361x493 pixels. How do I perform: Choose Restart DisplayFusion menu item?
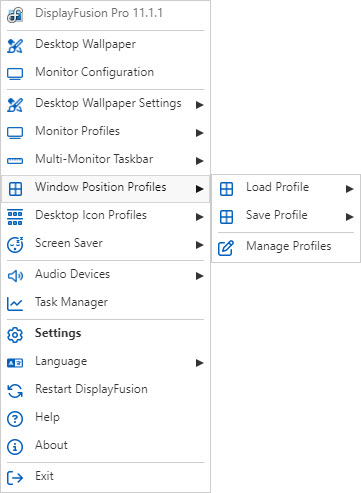coord(105,390)
